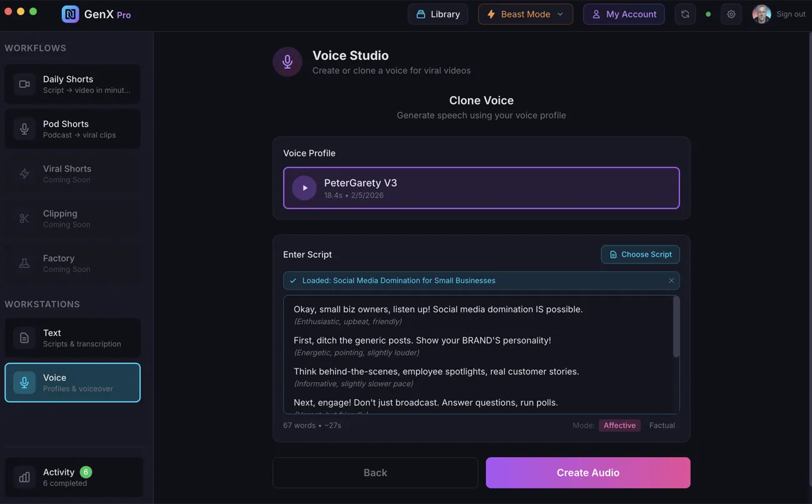Switch script mode to Factual

[x=661, y=425]
